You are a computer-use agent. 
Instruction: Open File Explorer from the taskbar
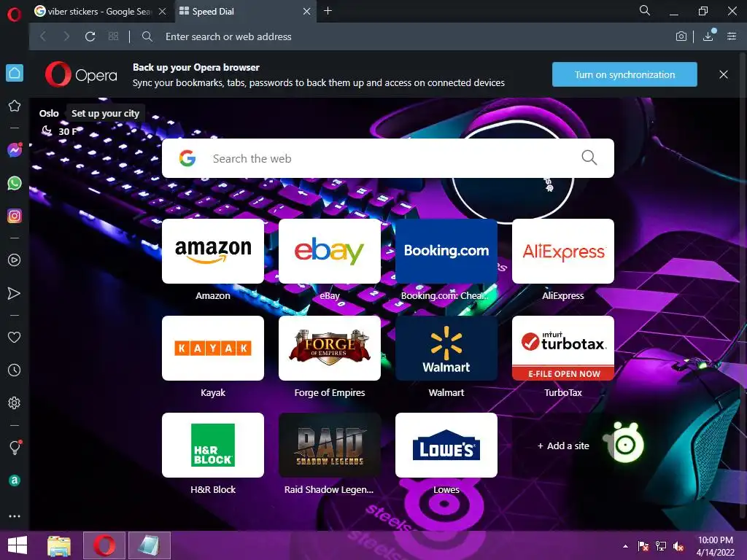[59, 545]
